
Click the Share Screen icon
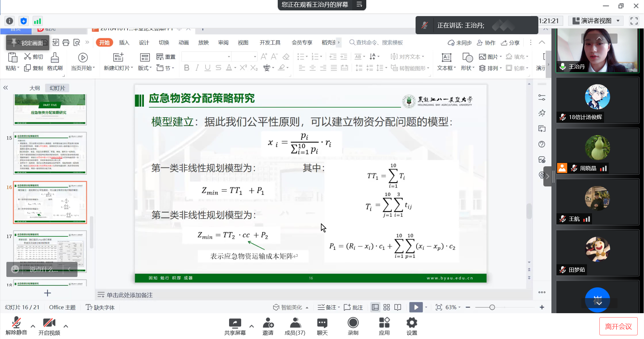click(235, 323)
